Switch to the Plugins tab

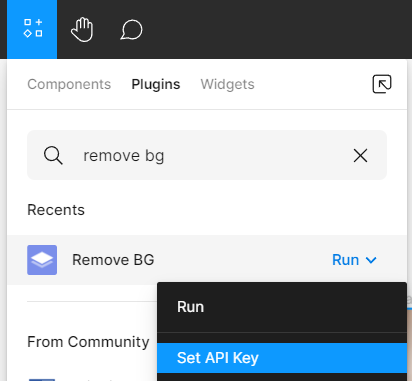(156, 84)
